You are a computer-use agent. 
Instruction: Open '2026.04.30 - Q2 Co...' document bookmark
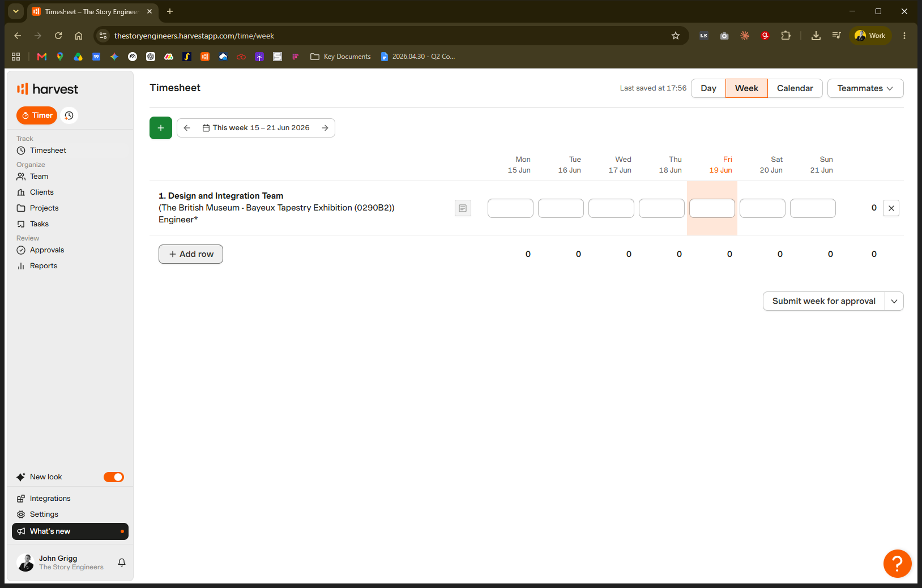[x=418, y=57]
